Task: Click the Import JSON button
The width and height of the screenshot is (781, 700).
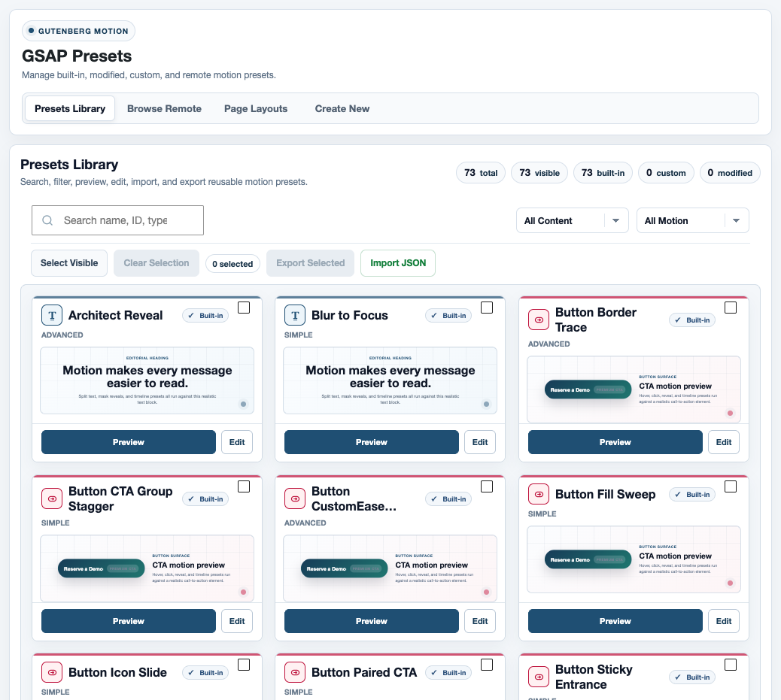Action: tap(398, 263)
